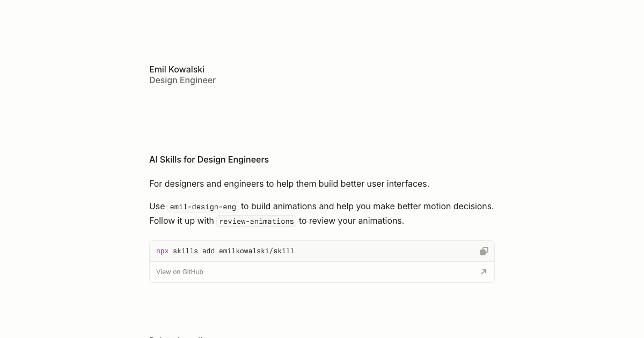Viewport: 644px width, 338px height.
Task: Click the Design Engineer subtitle
Action: pyautogui.click(x=182, y=80)
